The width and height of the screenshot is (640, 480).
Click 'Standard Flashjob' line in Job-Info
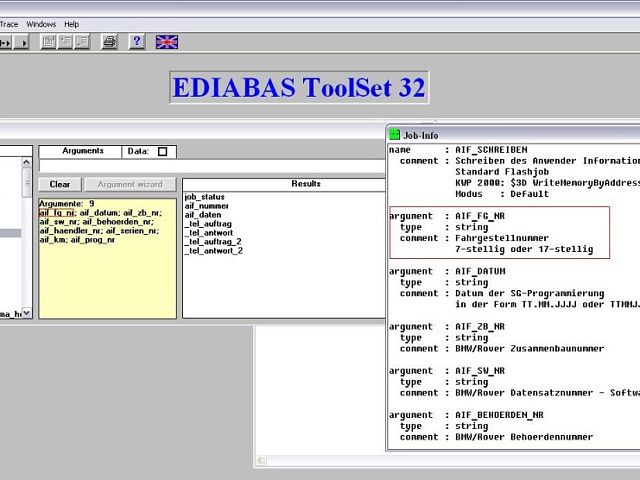coord(502,172)
